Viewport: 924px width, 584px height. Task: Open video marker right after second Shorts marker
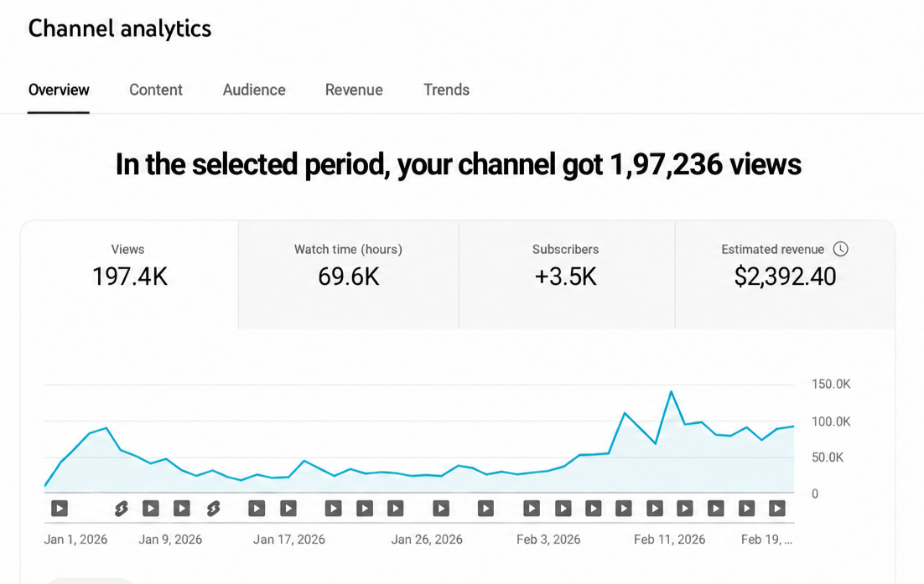[x=257, y=508]
